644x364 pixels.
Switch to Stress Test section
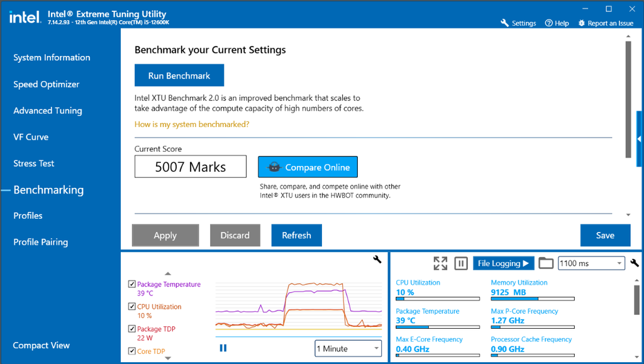(34, 163)
